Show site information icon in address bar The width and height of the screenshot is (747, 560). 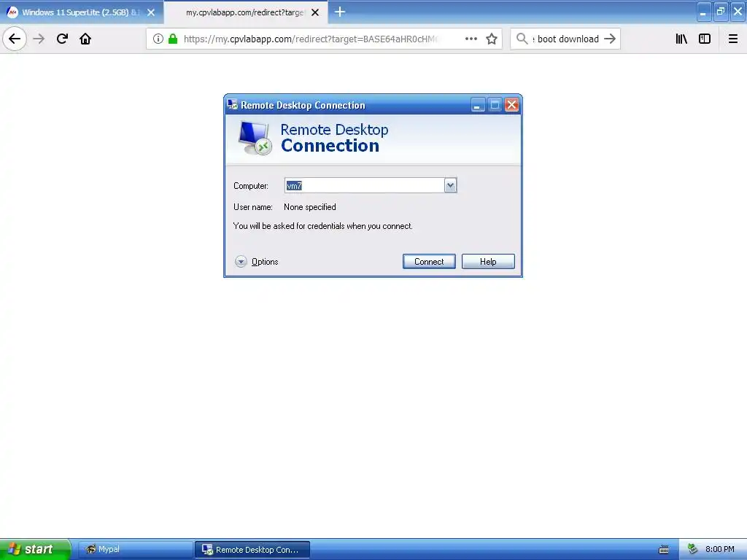[x=158, y=39]
